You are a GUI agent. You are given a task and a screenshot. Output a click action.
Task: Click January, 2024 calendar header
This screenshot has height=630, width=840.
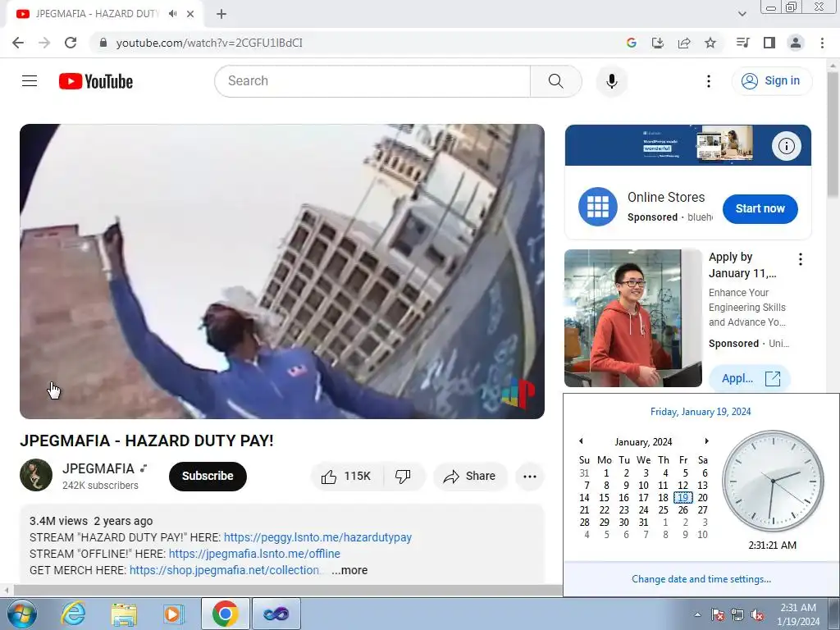pyautogui.click(x=643, y=442)
